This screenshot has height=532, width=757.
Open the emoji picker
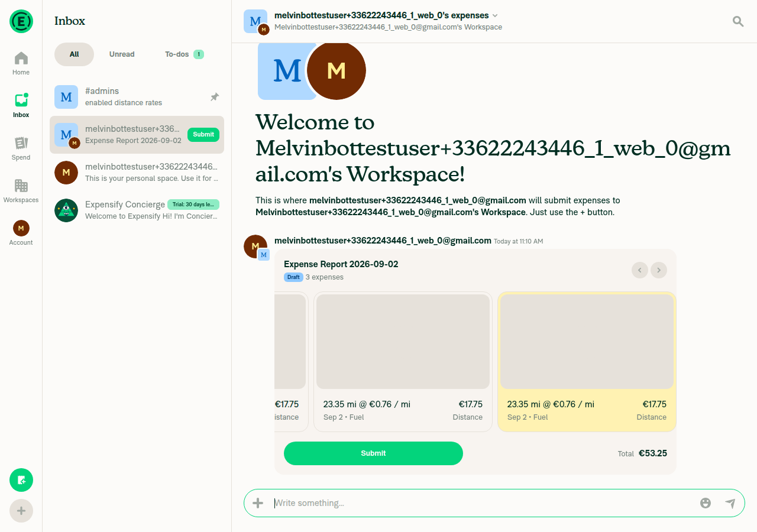(705, 503)
